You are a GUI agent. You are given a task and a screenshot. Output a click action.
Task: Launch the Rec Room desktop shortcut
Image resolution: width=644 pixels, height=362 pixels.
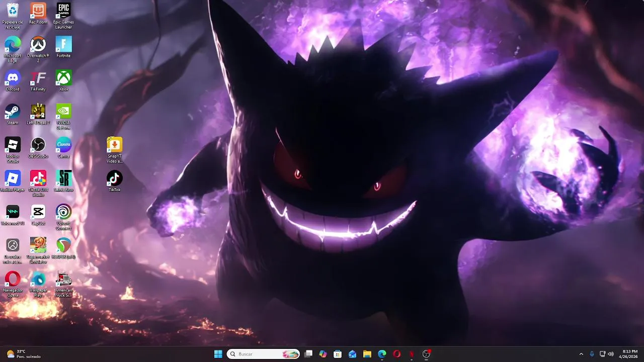(x=38, y=14)
